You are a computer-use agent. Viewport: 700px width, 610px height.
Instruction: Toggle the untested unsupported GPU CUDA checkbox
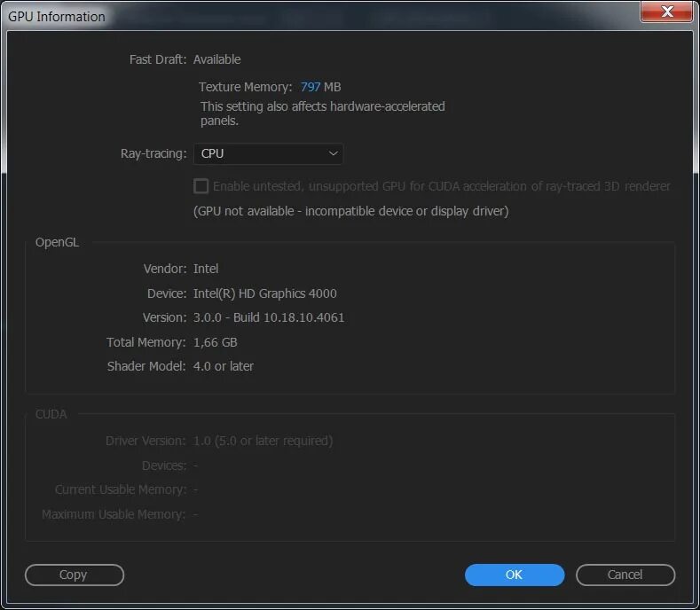tap(201, 186)
